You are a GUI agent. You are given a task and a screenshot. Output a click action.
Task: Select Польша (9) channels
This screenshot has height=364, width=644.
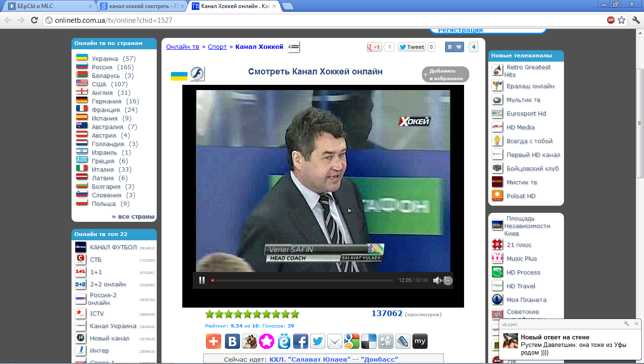110,203
